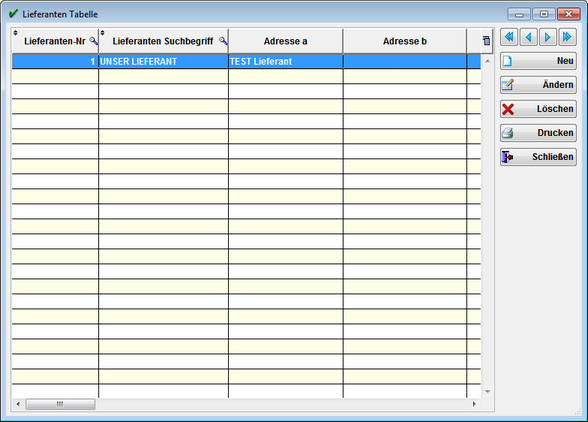Click the Schließen button
Image resolution: width=588 pixels, height=422 pixels.
click(x=538, y=157)
